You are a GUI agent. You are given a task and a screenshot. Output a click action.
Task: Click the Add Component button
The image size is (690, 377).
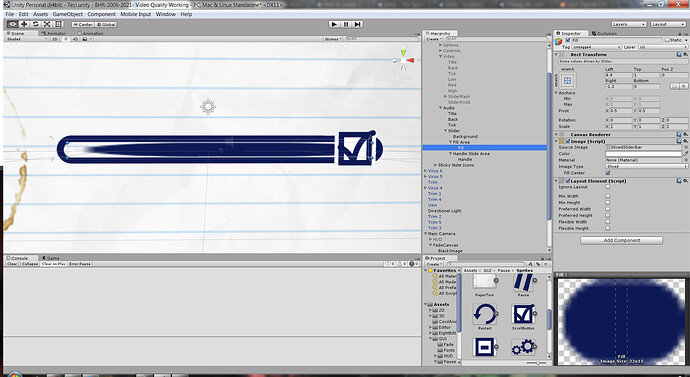coord(621,240)
